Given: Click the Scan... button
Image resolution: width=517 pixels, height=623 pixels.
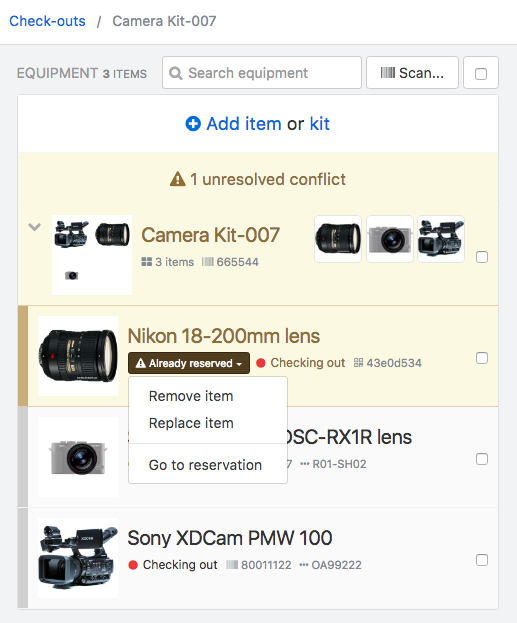Looking at the screenshot, I should tap(412, 73).
